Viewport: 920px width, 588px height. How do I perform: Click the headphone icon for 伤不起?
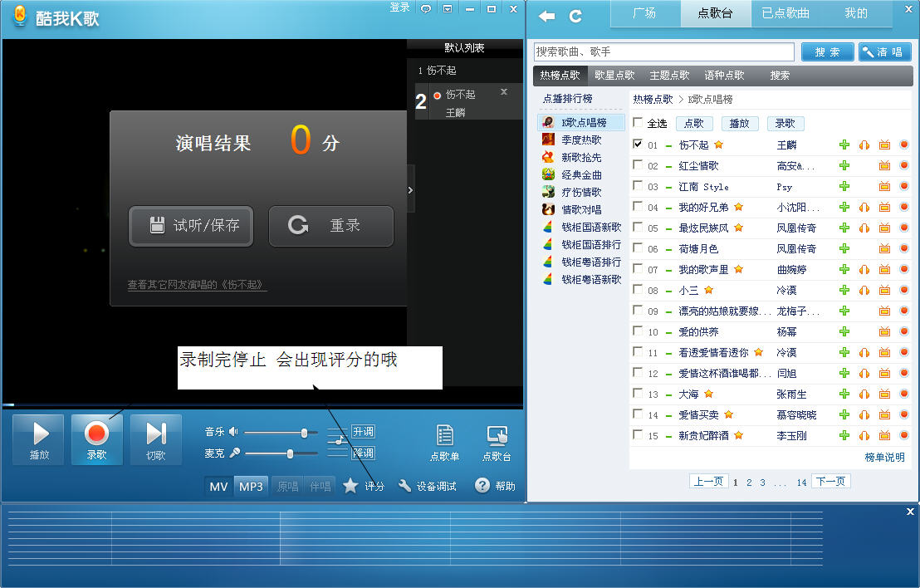pyautogui.click(x=864, y=145)
